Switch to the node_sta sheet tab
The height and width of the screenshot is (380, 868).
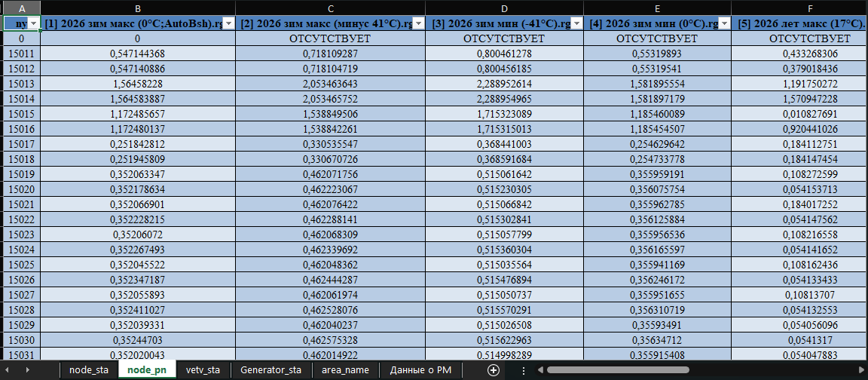coord(89,370)
